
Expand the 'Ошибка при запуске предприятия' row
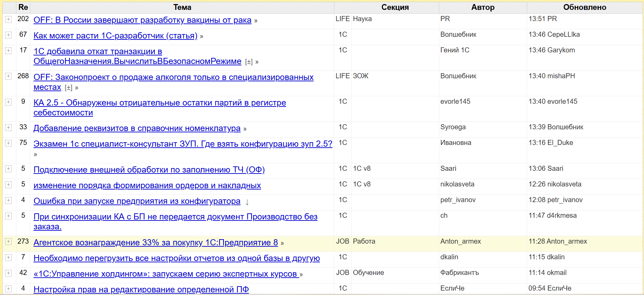9,200
